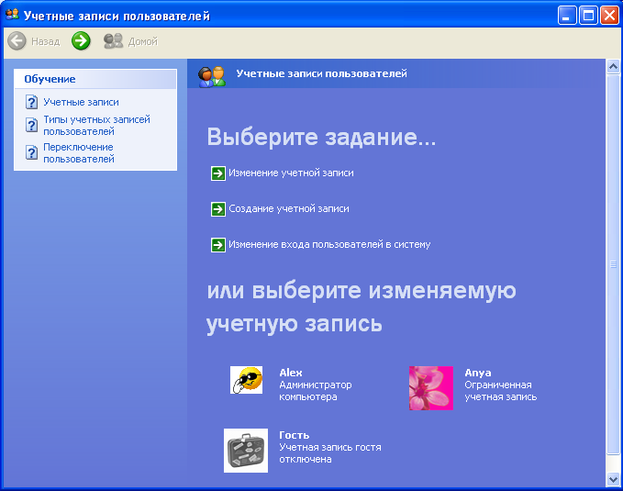Minimize the user accounts window
Screen dimensions: 623x491
coord(567,16)
